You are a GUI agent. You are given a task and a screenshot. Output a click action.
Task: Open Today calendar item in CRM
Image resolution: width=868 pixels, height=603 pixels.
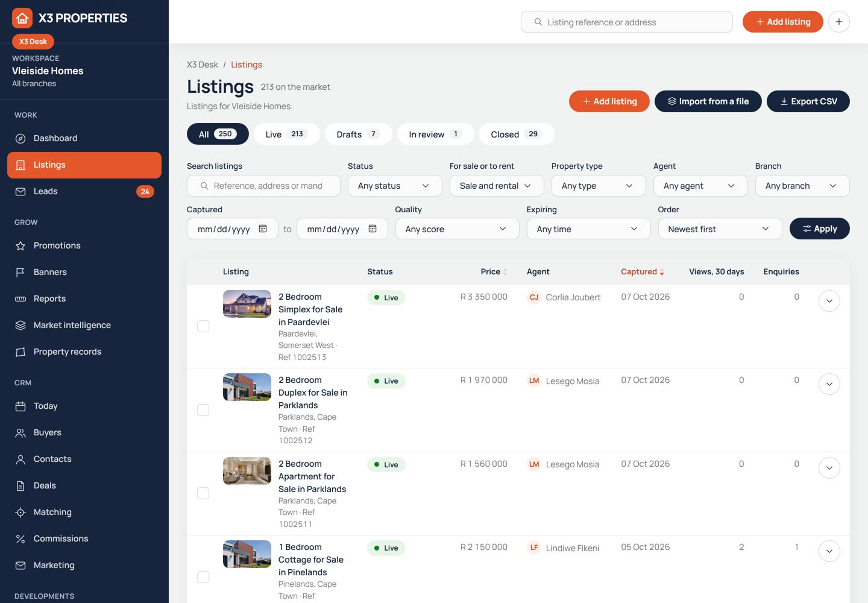tap(84, 406)
